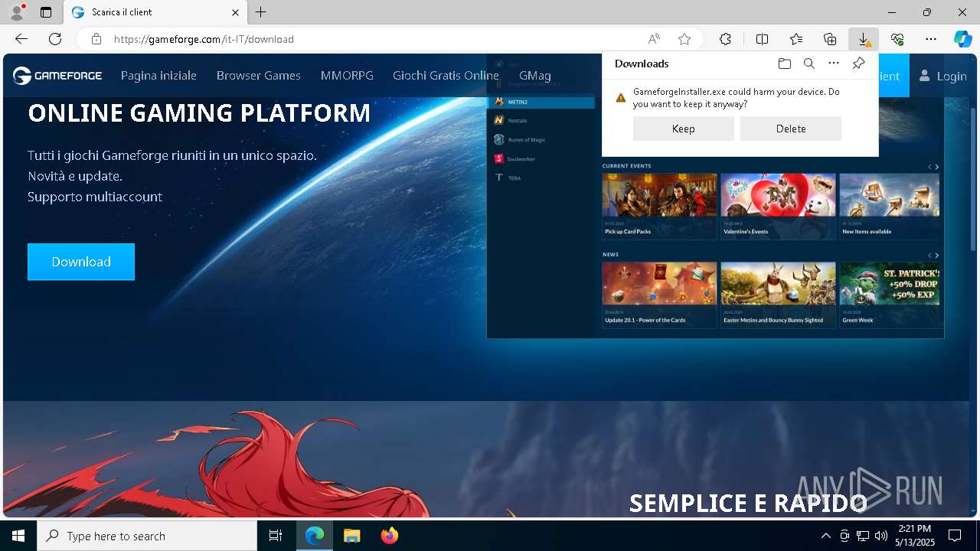Previous arrow in News section
Viewport: 980px width, 551px height.
[929, 256]
